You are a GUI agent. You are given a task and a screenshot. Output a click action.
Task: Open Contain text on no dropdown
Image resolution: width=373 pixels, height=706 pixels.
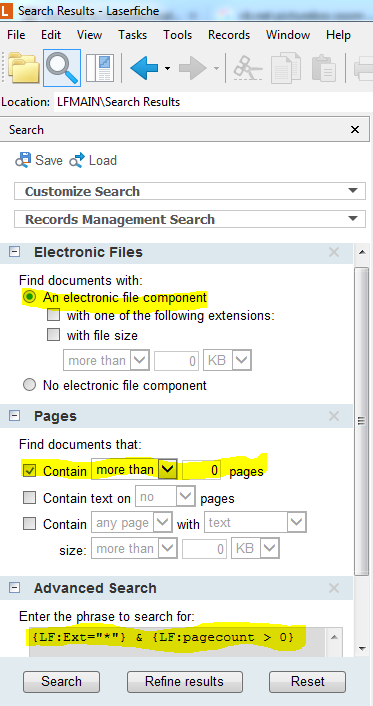point(165,497)
